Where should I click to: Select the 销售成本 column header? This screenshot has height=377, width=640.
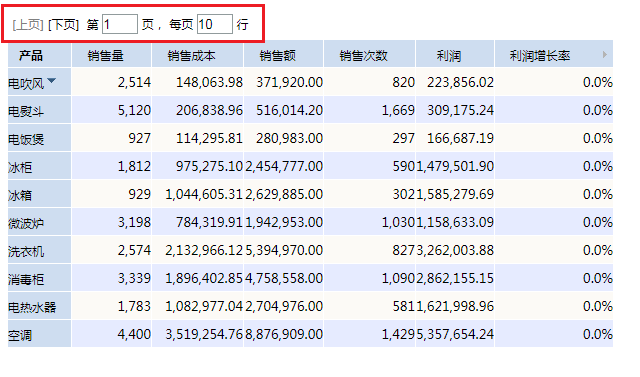point(198,54)
